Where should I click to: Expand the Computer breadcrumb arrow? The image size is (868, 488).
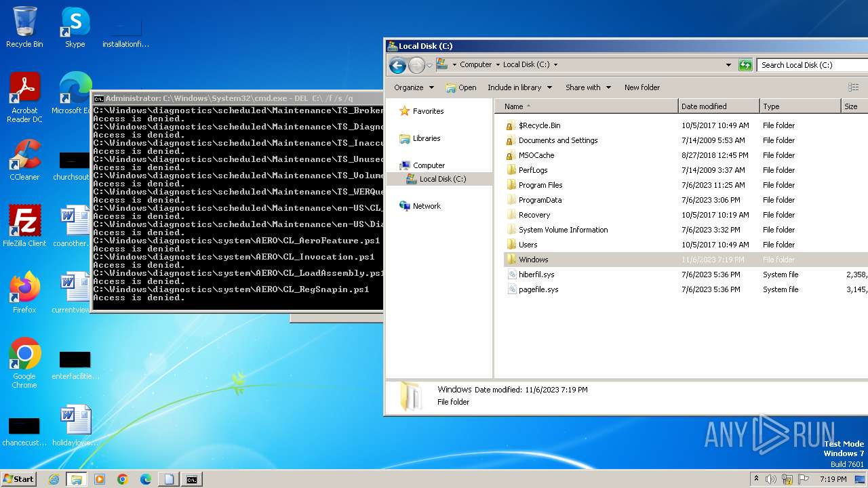(497, 65)
